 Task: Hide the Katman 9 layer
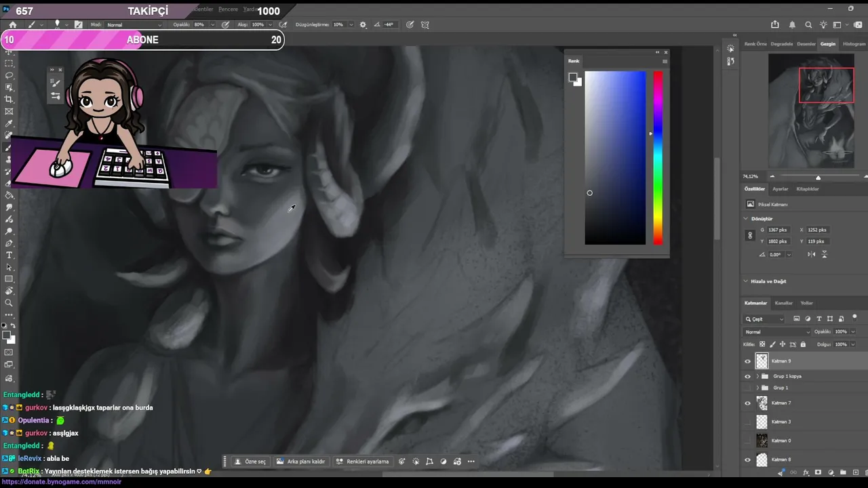tap(748, 361)
